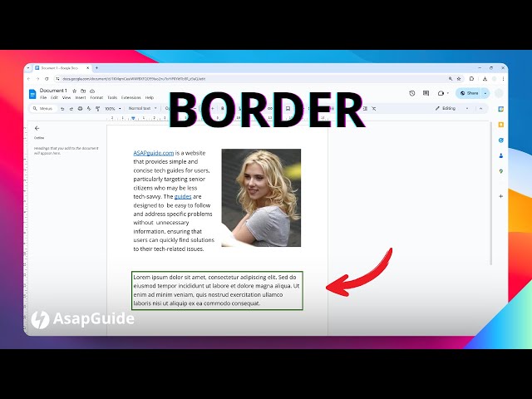Open version history clock icon

pos(412,93)
